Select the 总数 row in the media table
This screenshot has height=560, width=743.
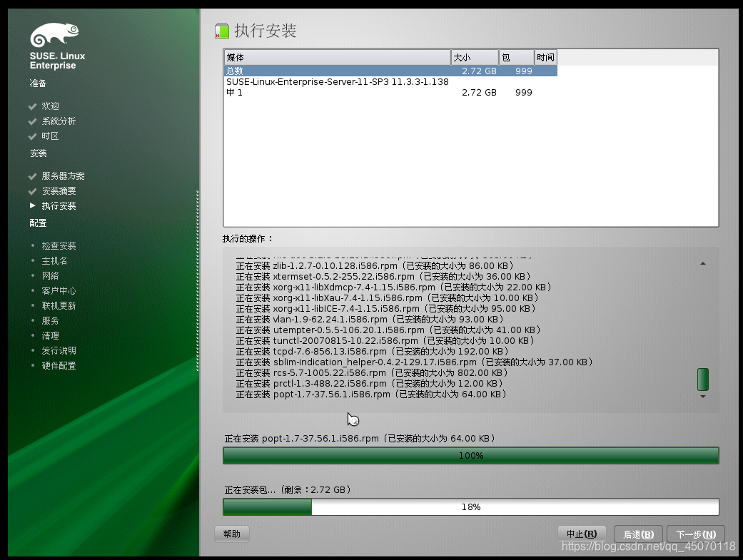(x=390, y=71)
